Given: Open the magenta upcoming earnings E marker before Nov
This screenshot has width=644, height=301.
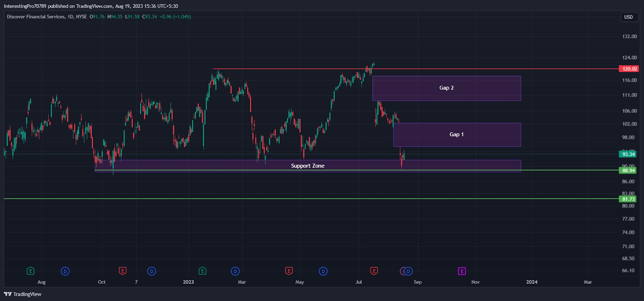Looking at the screenshot, I should coord(462,271).
